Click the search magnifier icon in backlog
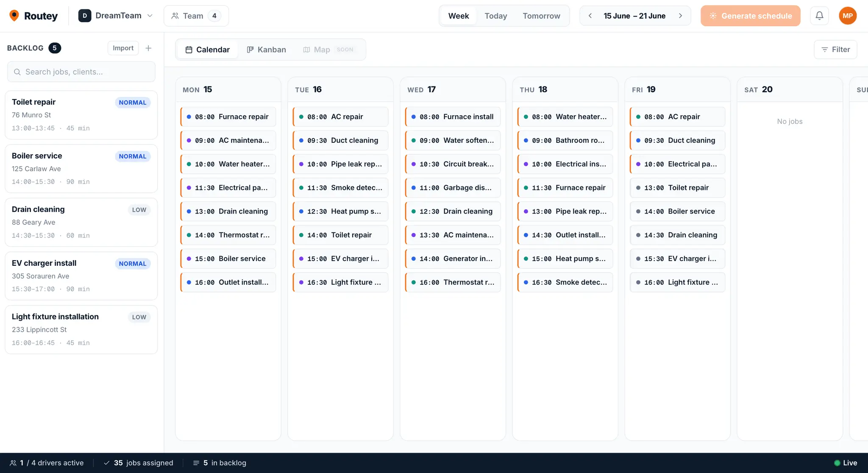This screenshot has width=868, height=473. [x=17, y=72]
